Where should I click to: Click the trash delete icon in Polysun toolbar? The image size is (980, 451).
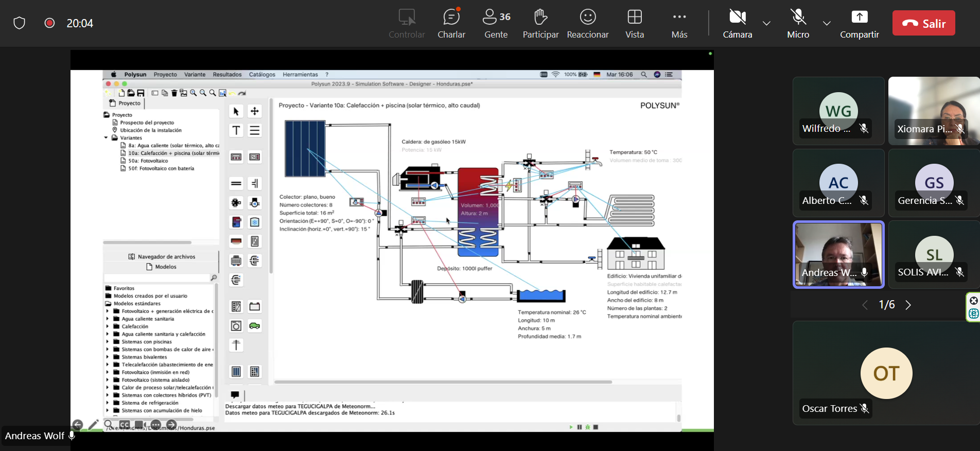174,93
